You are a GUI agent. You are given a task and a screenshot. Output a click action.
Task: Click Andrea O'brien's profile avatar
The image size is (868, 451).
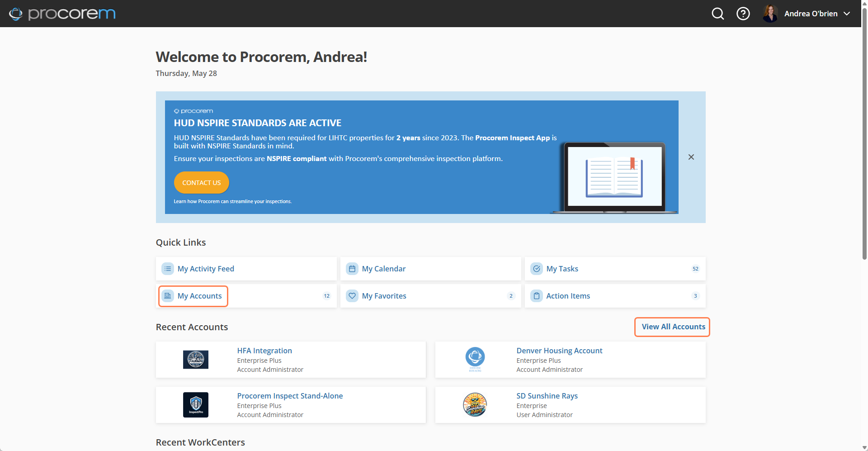click(x=770, y=14)
